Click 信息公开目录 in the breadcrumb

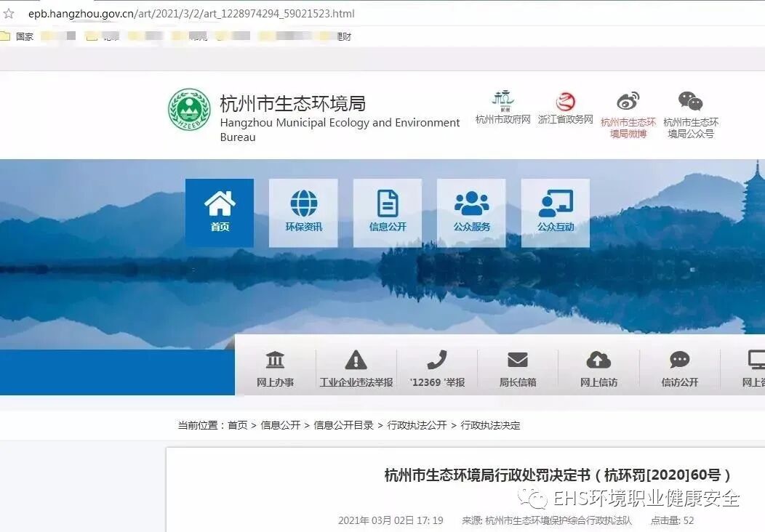coord(345,425)
